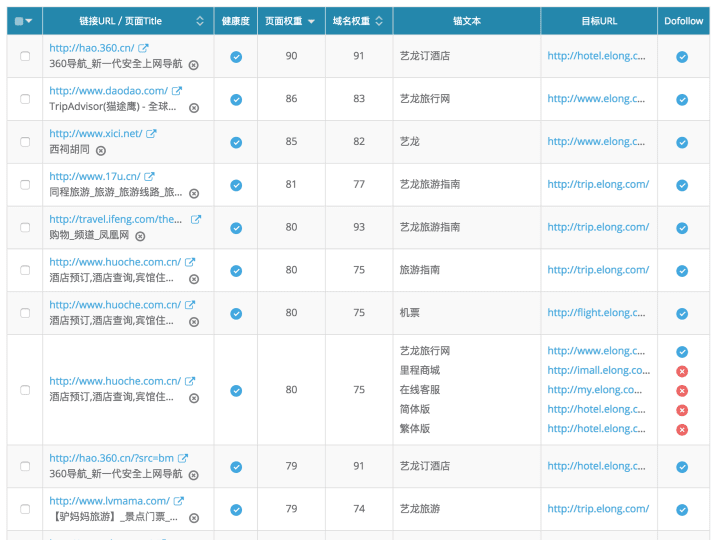Click the 健康度 column header
Screen dimensions: 720x540
tap(236, 21)
